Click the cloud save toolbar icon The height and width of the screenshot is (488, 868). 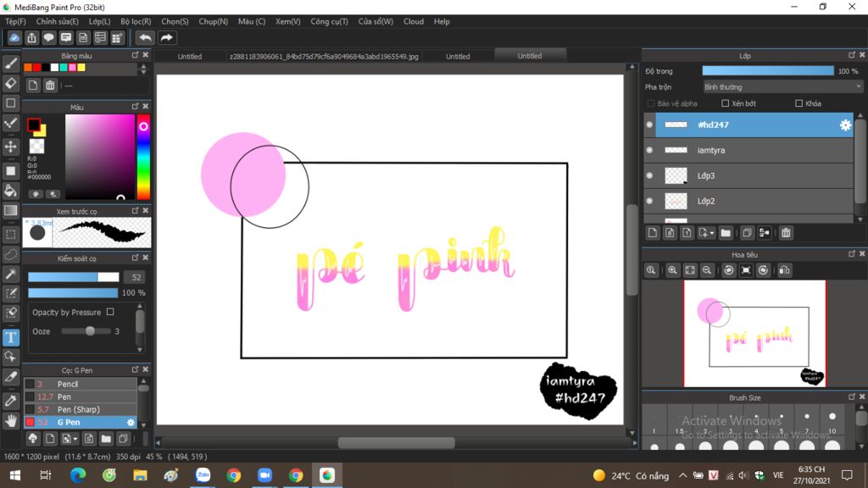tap(14, 37)
